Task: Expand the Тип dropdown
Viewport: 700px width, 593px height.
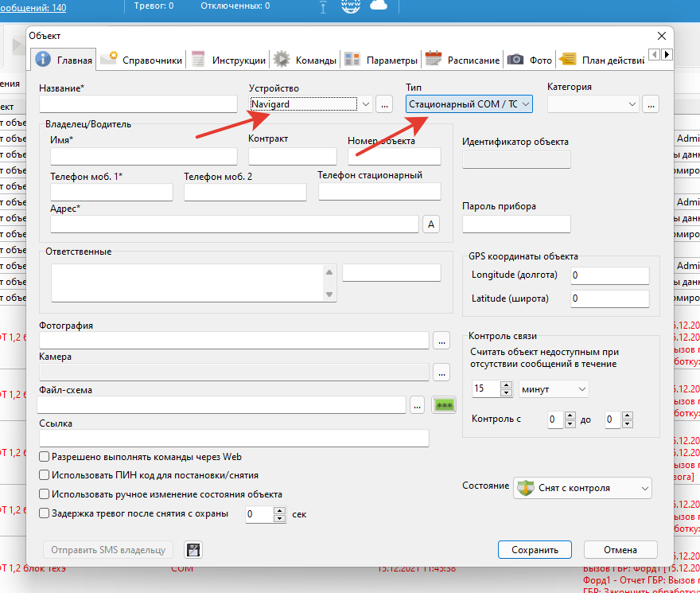Action: coord(526,104)
